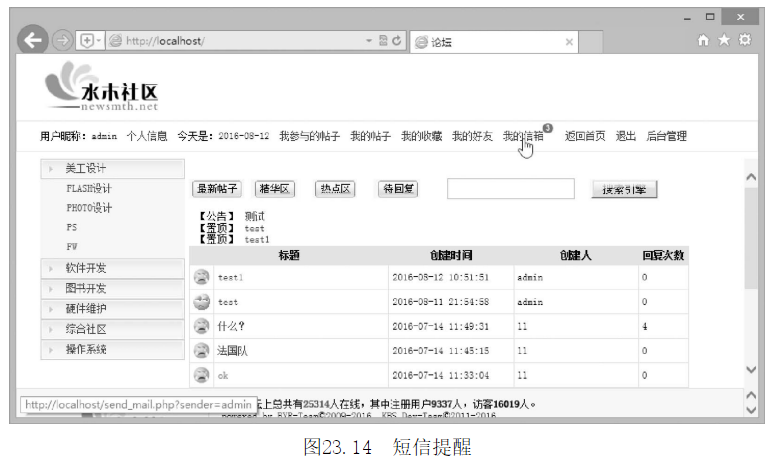Image resolution: width=782 pixels, height=461 pixels.
Task: Click the browser back arrow button
Action: pos(35,41)
